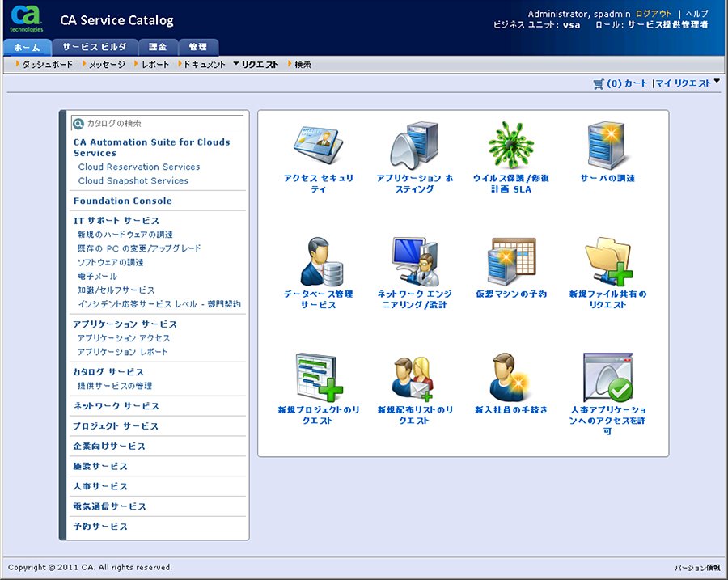
Task: Click the 仮想マシンの予約 text label
Action: click(x=511, y=294)
